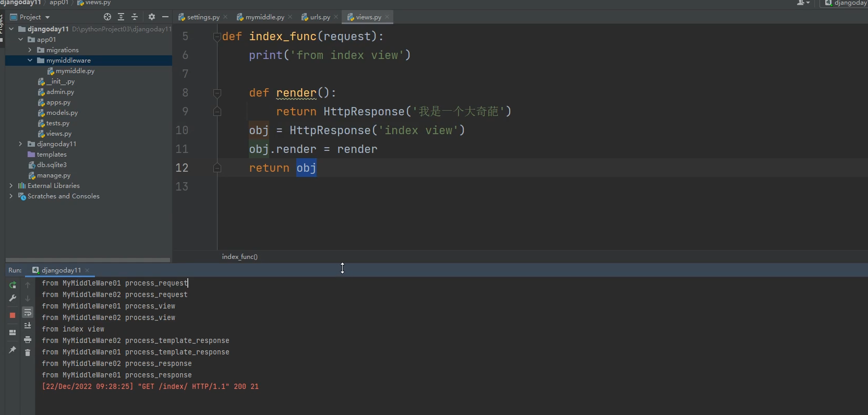This screenshot has height=415, width=868.
Task: Click fold end marker on line 12
Action: click(217, 168)
